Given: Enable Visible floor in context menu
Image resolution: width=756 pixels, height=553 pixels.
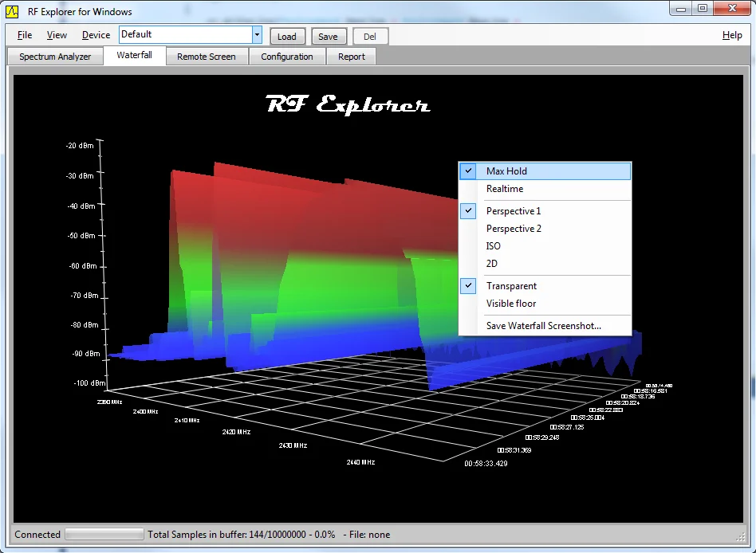Looking at the screenshot, I should 511,304.
